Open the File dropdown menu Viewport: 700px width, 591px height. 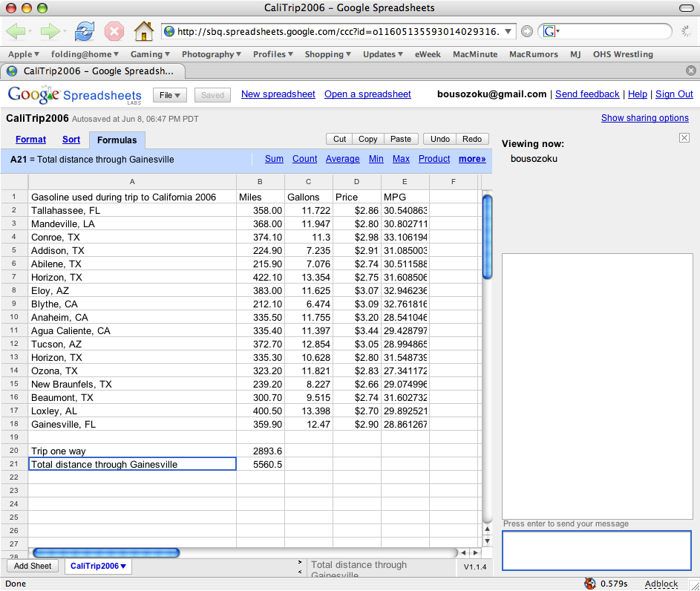click(x=170, y=95)
